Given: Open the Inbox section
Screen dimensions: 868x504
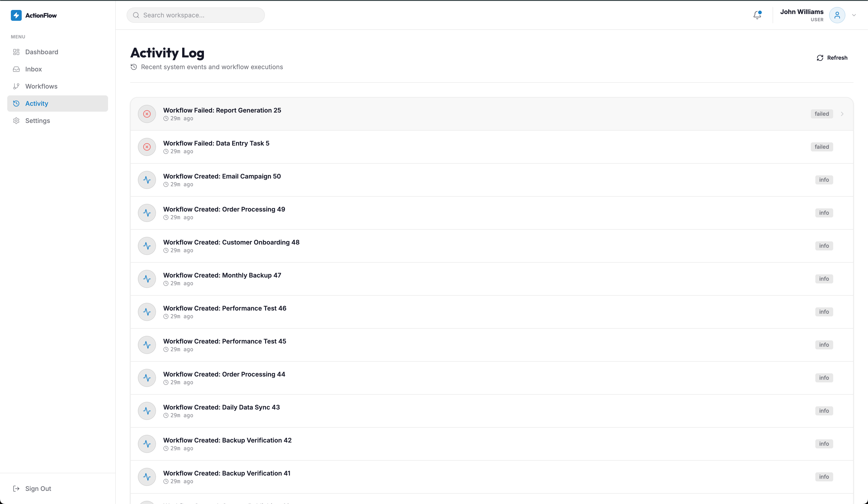Looking at the screenshot, I should [33, 69].
